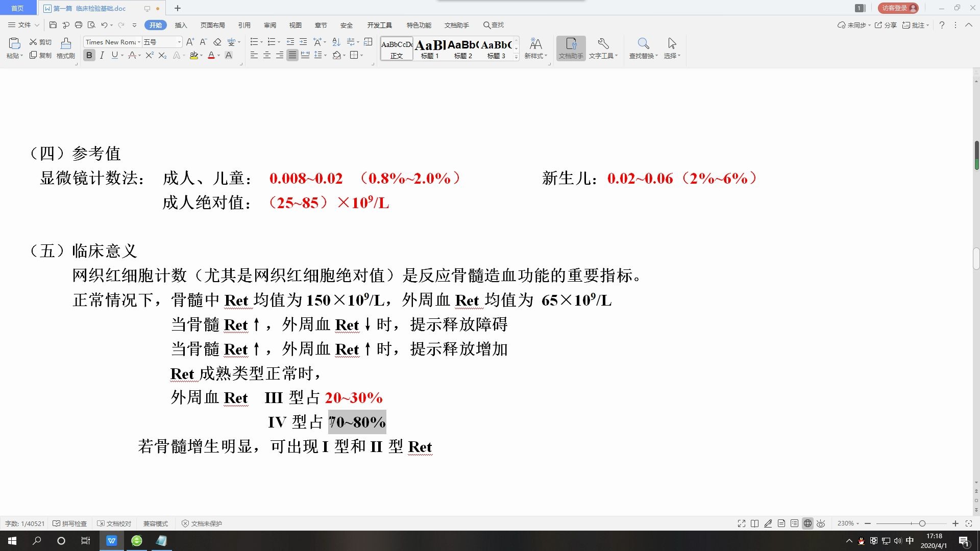Open the Windows Start menu

[12, 541]
